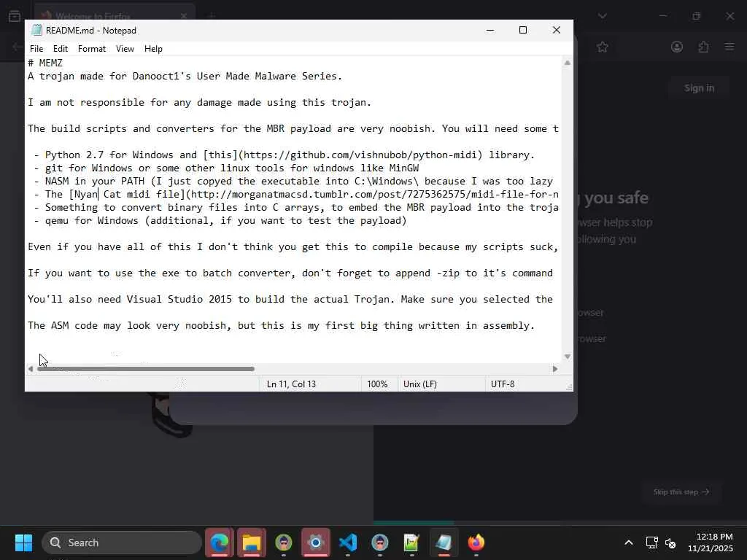Click the first sunglasses avatar taskbar icon
The image size is (747, 560).
click(x=284, y=542)
